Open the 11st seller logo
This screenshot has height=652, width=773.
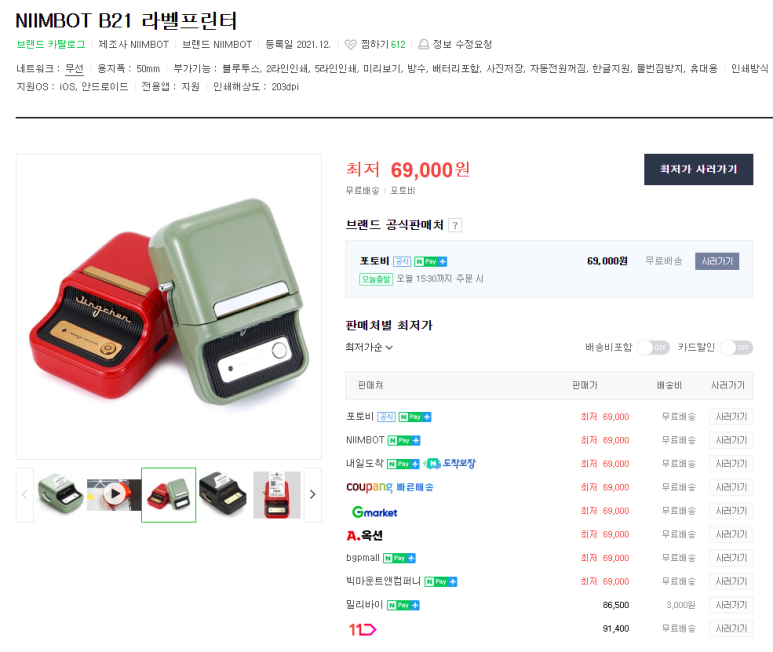pos(362,629)
